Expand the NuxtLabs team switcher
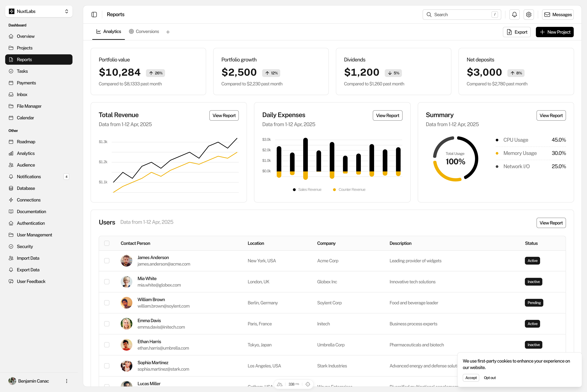The height and width of the screenshot is (392, 587). pyautogui.click(x=39, y=11)
